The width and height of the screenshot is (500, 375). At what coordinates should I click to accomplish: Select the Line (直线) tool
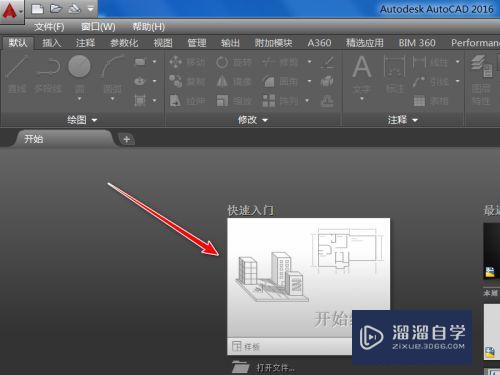17,74
